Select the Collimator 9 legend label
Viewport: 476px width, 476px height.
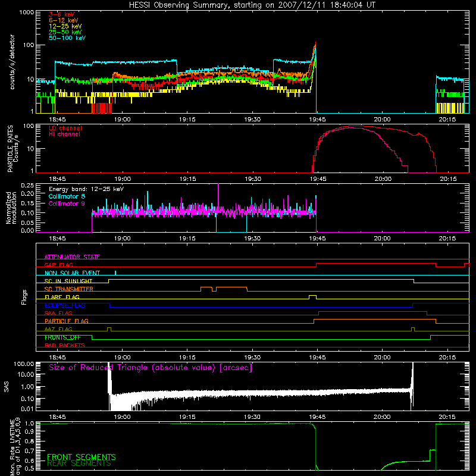(x=67, y=203)
